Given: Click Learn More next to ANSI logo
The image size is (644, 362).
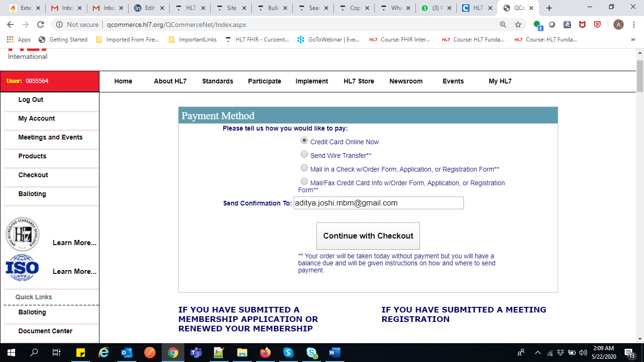Looking at the screenshot, I should point(74,243).
